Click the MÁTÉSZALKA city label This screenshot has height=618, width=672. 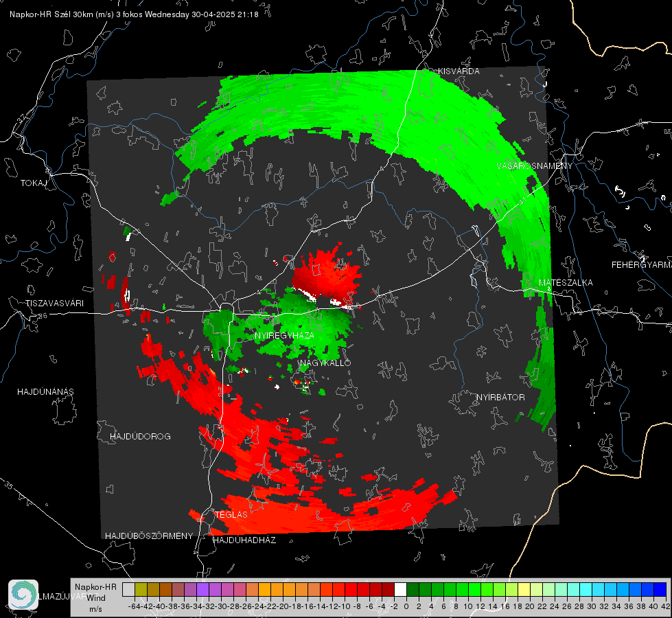566,283
